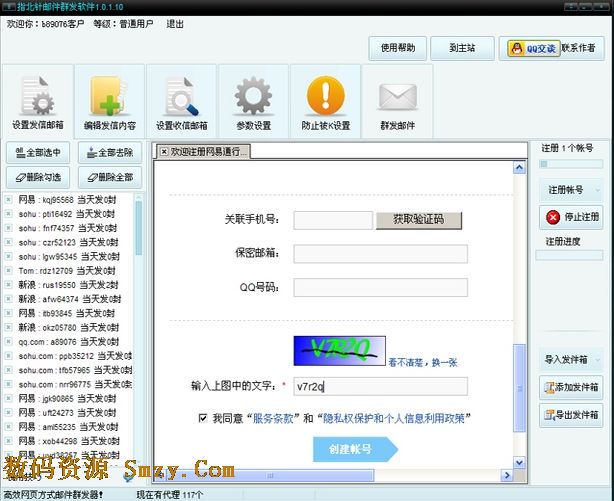
Task: Open the 服务条款 link
Action: [273, 418]
